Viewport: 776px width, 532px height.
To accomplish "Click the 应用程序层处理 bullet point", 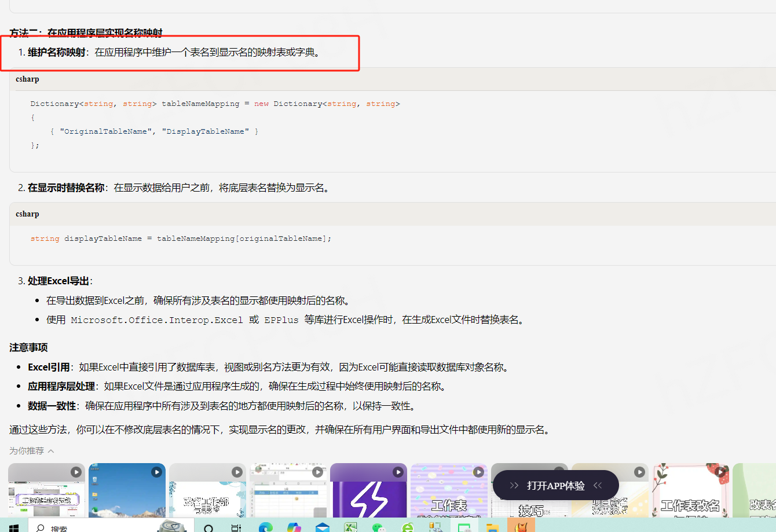I will click(x=237, y=386).
